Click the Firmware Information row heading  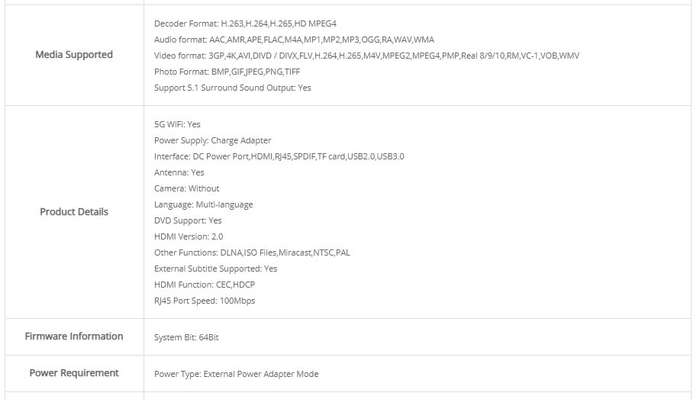74,336
